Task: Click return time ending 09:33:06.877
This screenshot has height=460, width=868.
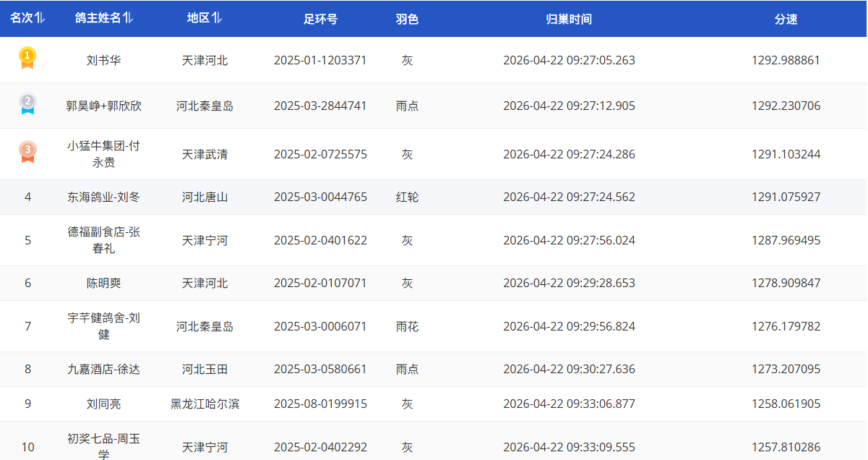Action: point(569,404)
